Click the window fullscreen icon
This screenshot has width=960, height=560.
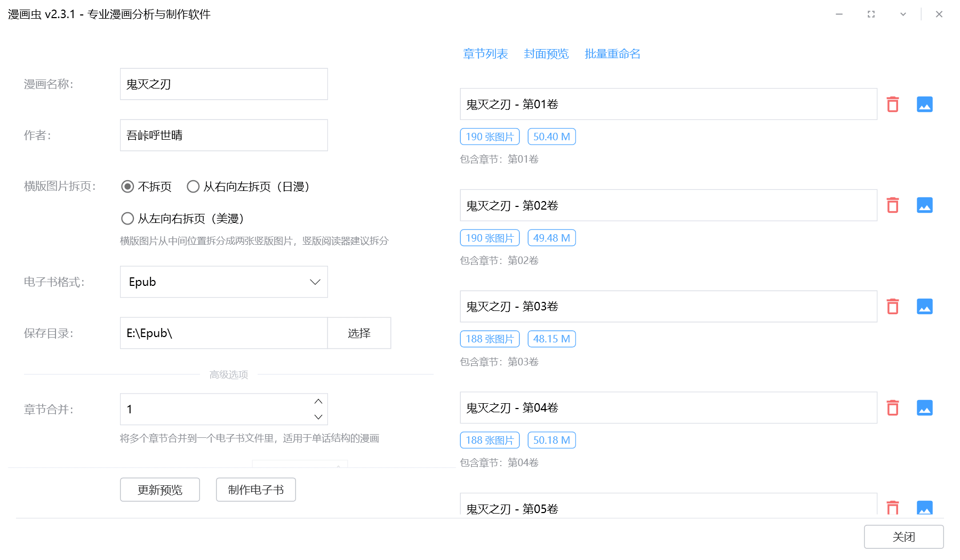pyautogui.click(x=871, y=14)
